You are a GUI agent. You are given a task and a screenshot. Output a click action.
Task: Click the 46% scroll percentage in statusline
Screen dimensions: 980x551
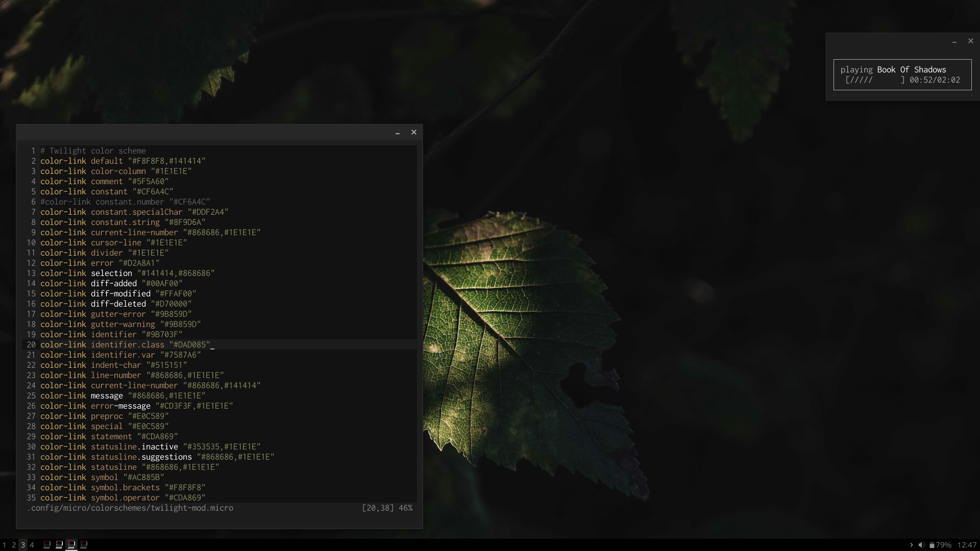406,508
